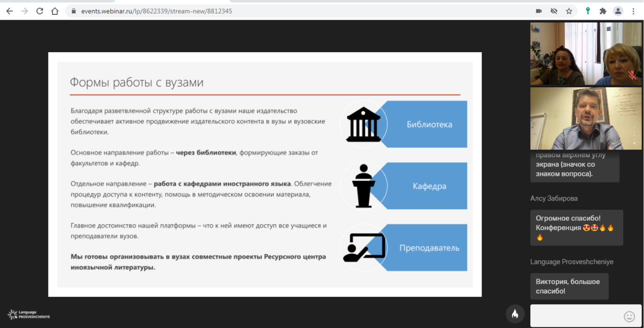Click into the chat message input field
The height and width of the screenshot is (328, 644).
pos(575,316)
